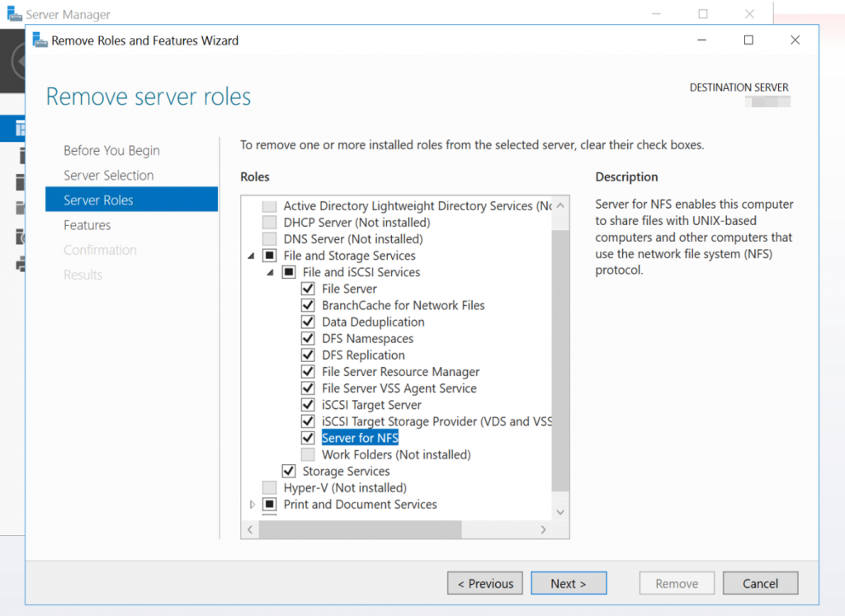Click the "Description" heading
Image resolution: width=845 pixels, height=616 pixels.
tap(626, 176)
